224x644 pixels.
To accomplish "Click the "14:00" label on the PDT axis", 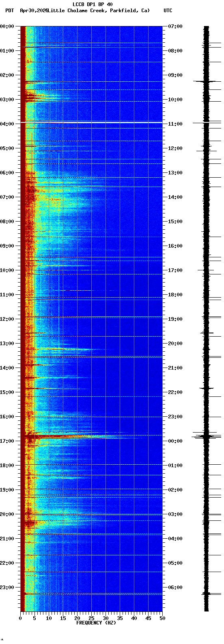I will [x=7, y=368].
